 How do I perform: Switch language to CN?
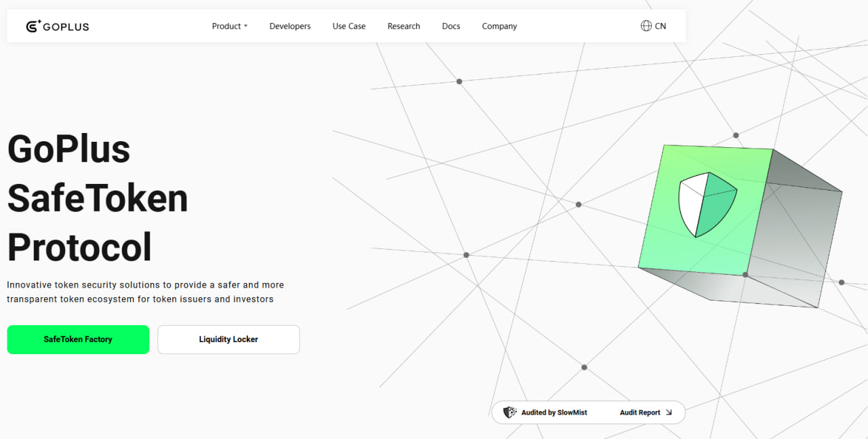[x=660, y=26]
